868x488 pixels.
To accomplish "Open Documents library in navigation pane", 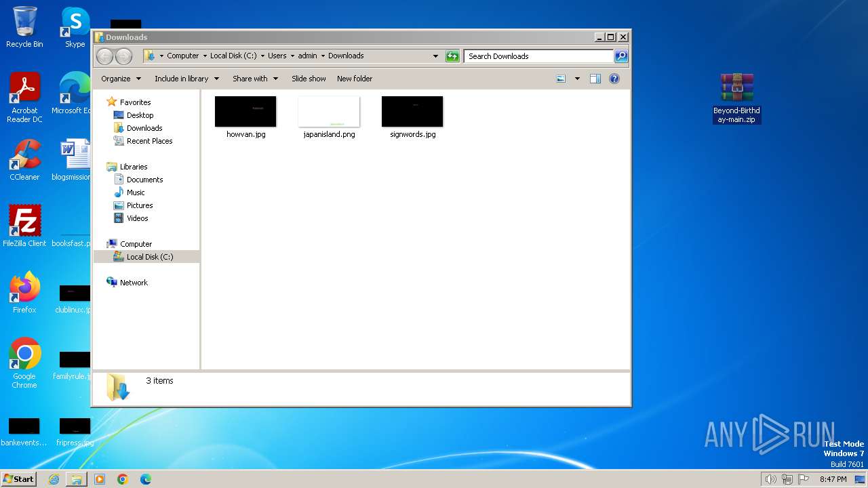I will [x=144, y=180].
